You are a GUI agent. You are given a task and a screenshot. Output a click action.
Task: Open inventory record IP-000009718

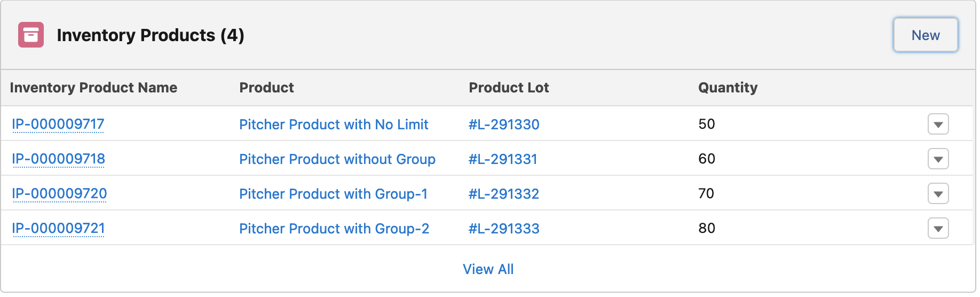[x=58, y=159]
